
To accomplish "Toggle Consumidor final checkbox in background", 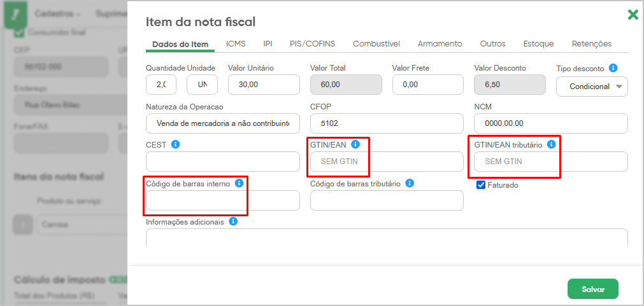I will click(x=19, y=32).
